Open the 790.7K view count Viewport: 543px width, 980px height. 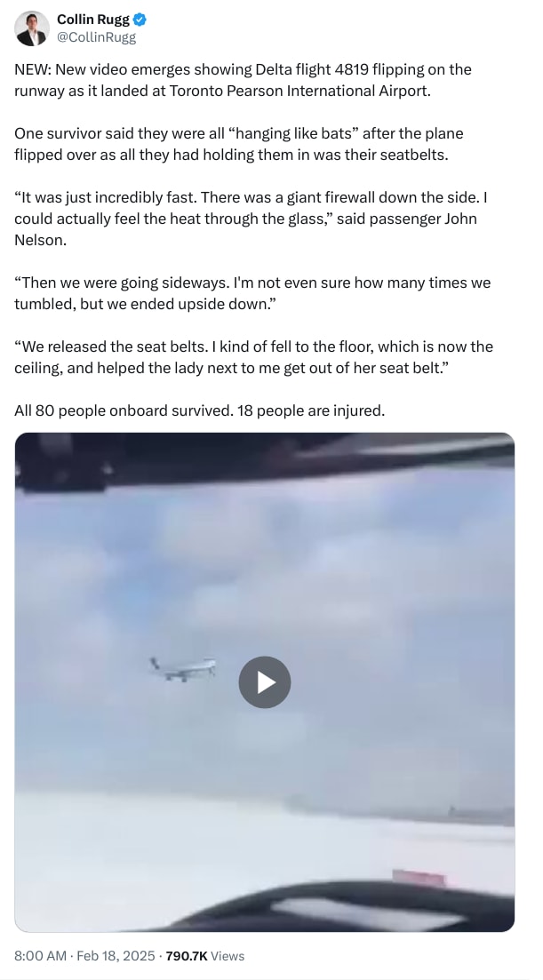[x=187, y=956]
